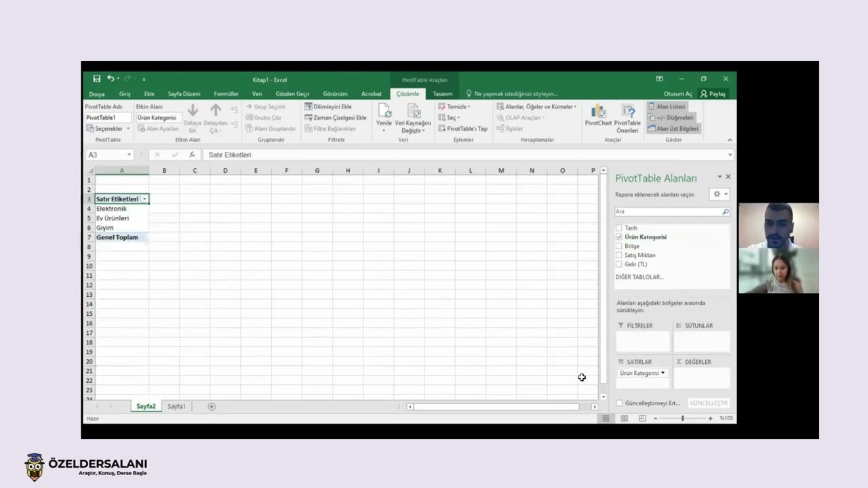This screenshot has width=868, height=488.
Task: Switch to the Sayfa1 sheet tab
Action: pos(176,406)
